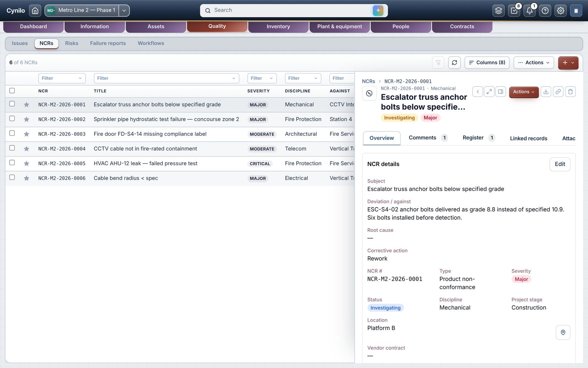
Task: Open notifications bell
Action: pyautogui.click(x=530, y=11)
